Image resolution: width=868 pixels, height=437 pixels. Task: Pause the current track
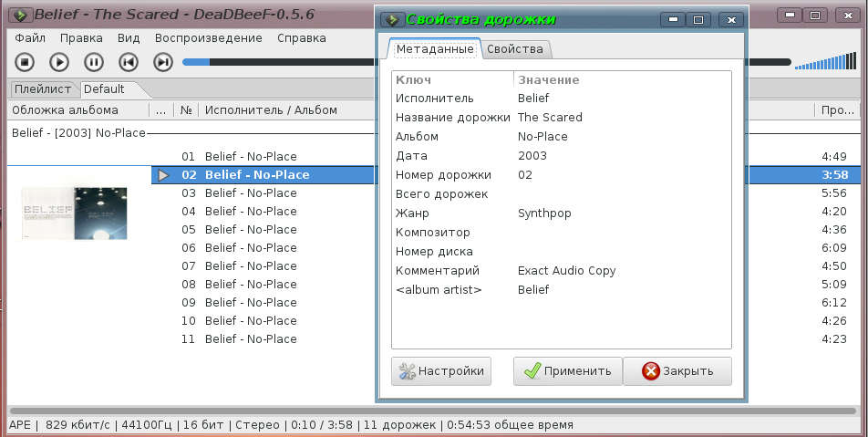tap(94, 62)
